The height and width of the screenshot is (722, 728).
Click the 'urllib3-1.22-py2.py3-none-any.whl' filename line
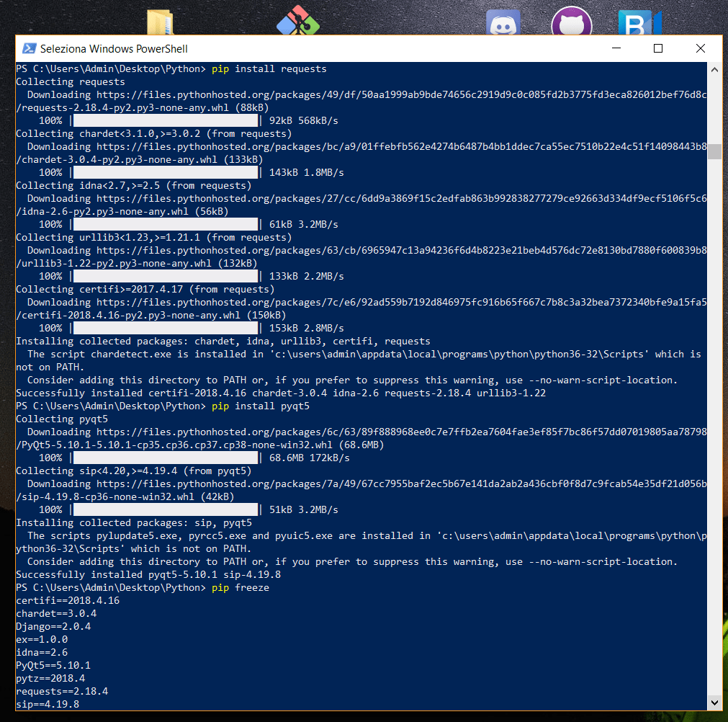[x=137, y=264]
